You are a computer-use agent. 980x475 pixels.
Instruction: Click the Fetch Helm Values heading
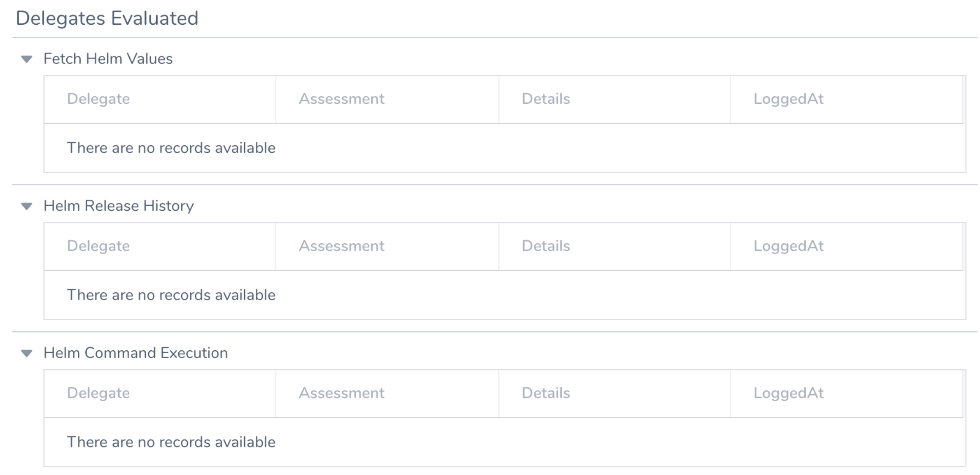pyautogui.click(x=108, y=59)
